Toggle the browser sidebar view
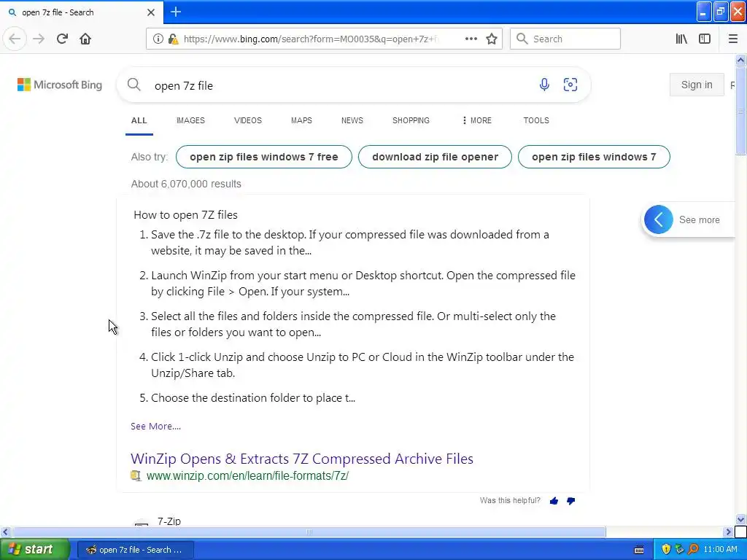The width and height of the screenshot is (747, 560). pos(705,39)
